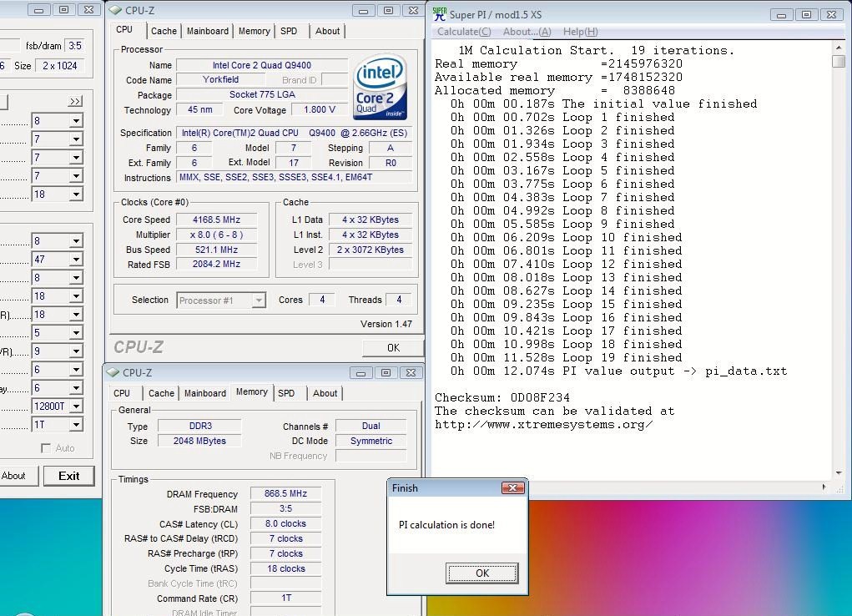
Task: Open the 12800T dropdown in left panel
Action: (76, 406)
